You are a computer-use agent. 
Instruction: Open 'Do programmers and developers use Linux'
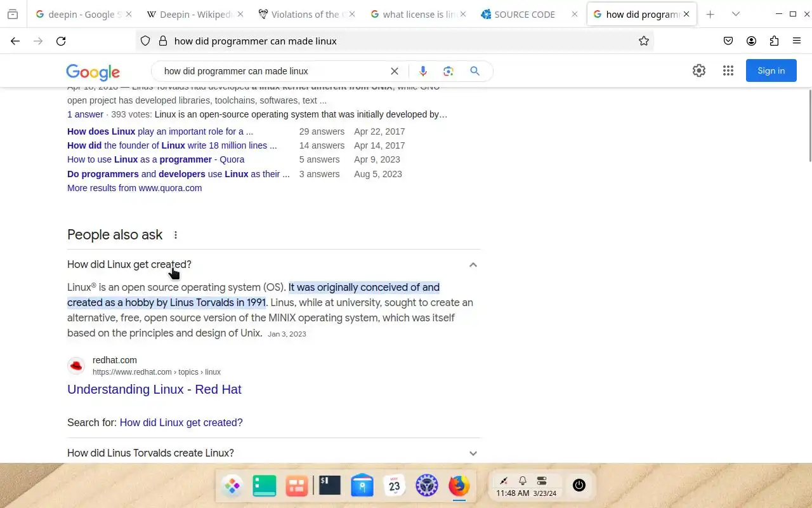click(178, 174)
